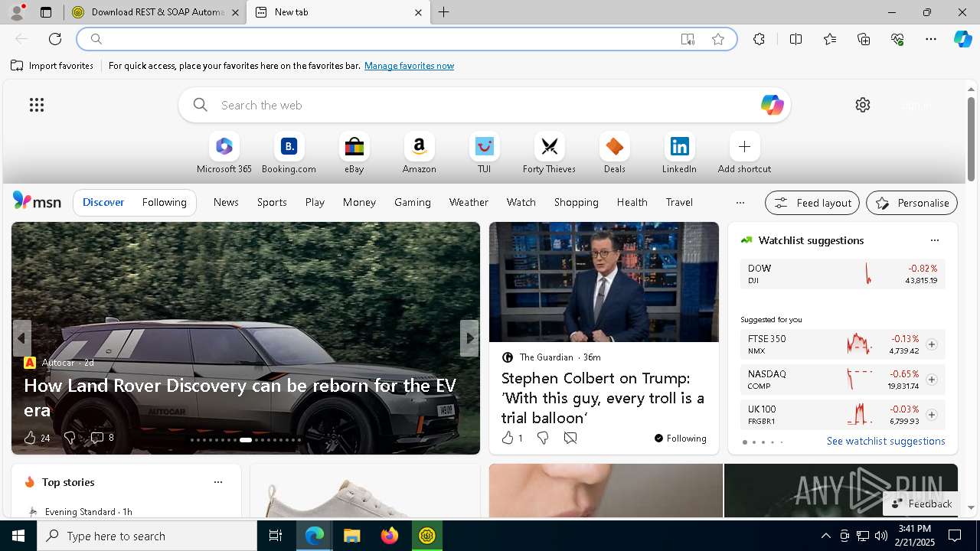Screen dimensions: 980x551
Task: Toggle Following for The Guardian
Action: click(x=680, y=439)
